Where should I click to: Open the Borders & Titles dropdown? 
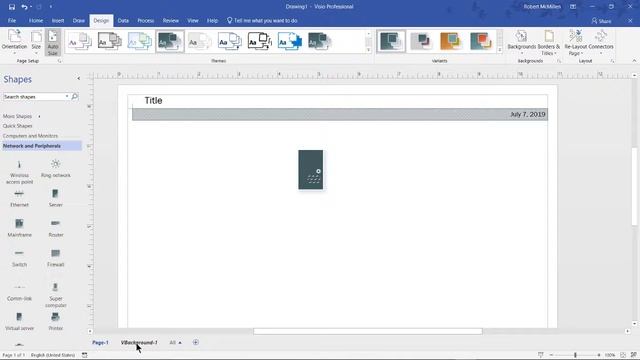tap(549, 42)
